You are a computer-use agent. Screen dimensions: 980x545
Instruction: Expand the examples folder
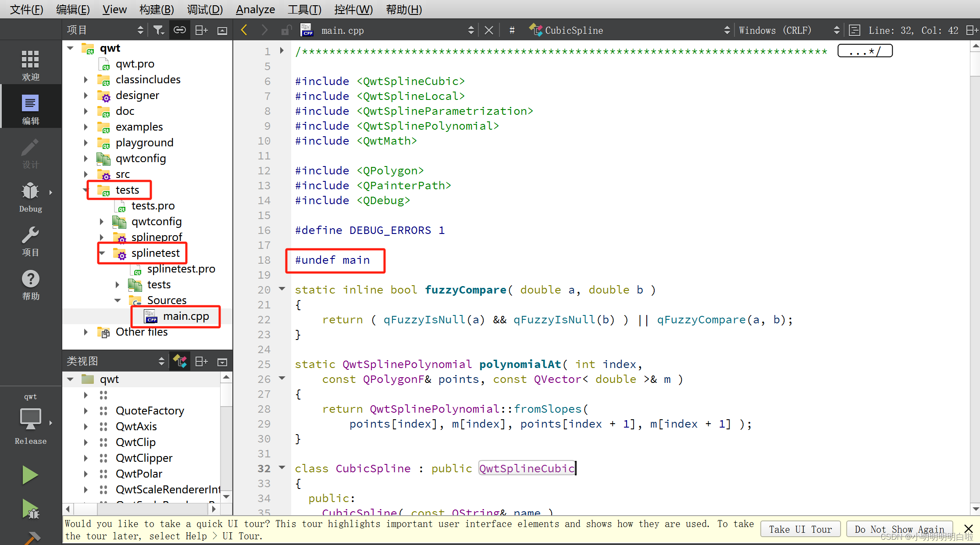86,127
